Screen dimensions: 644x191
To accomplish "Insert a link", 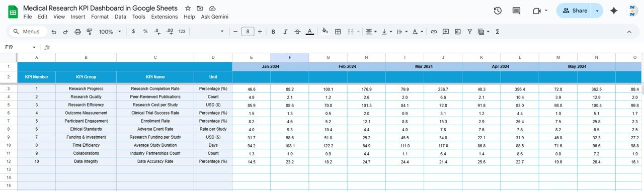I will tap(434, 32).
